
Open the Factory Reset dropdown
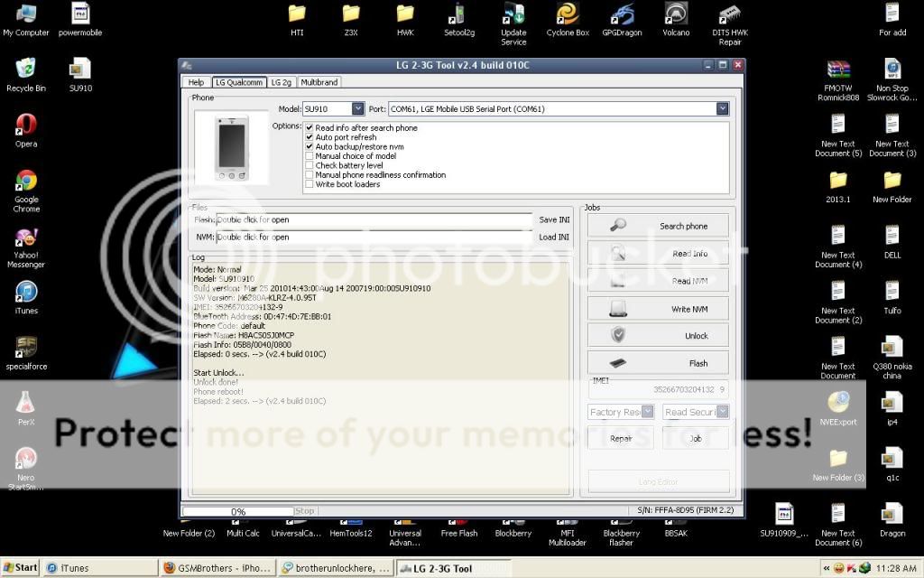pos(647,412)
